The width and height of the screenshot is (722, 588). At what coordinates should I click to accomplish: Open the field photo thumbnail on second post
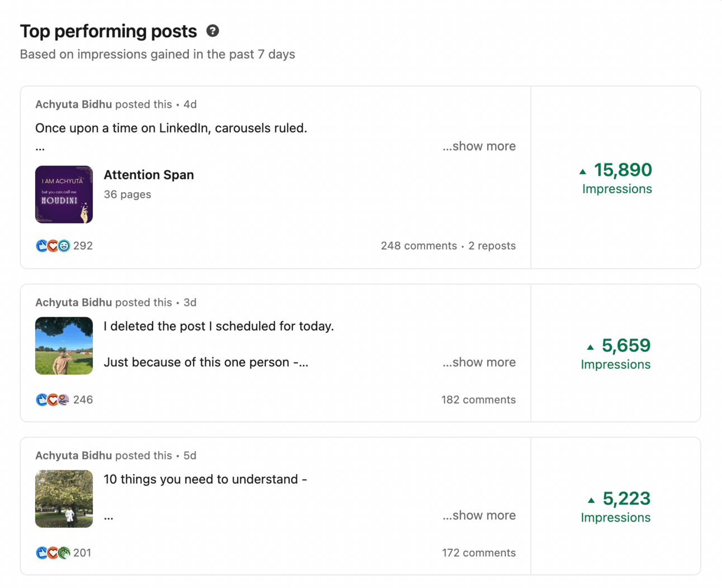[x=64, y=346]
